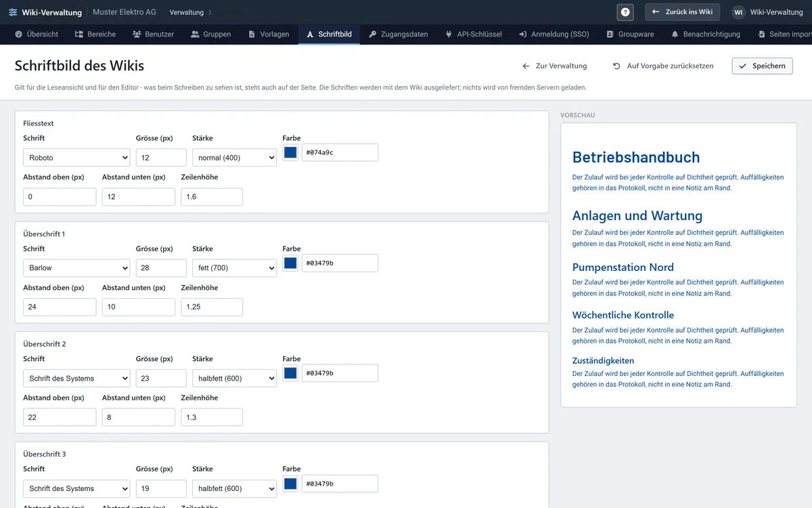Click the WI user avatar
812x508 pixels.
pyautogui.click(x=738, y=12)
